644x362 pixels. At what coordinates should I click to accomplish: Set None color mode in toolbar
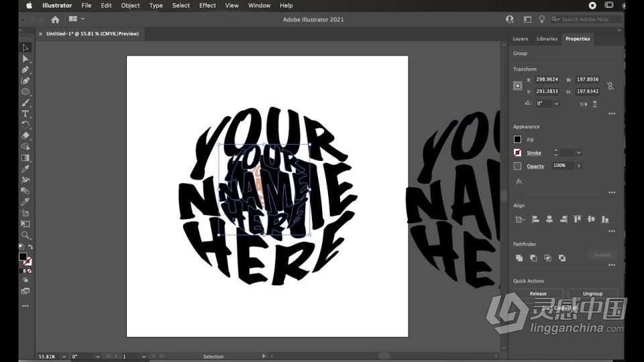[x=29, y=271]
